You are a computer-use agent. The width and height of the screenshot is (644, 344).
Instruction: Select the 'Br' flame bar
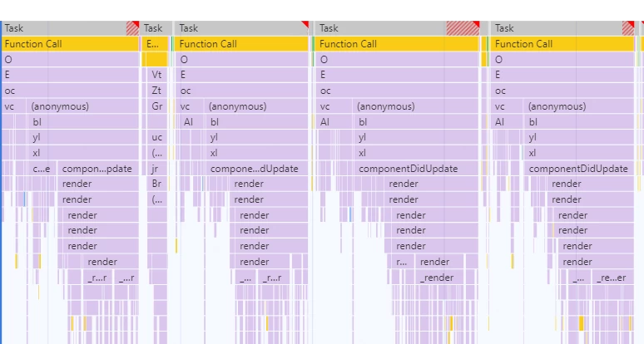pyautogui.click(x=156, y=184)
